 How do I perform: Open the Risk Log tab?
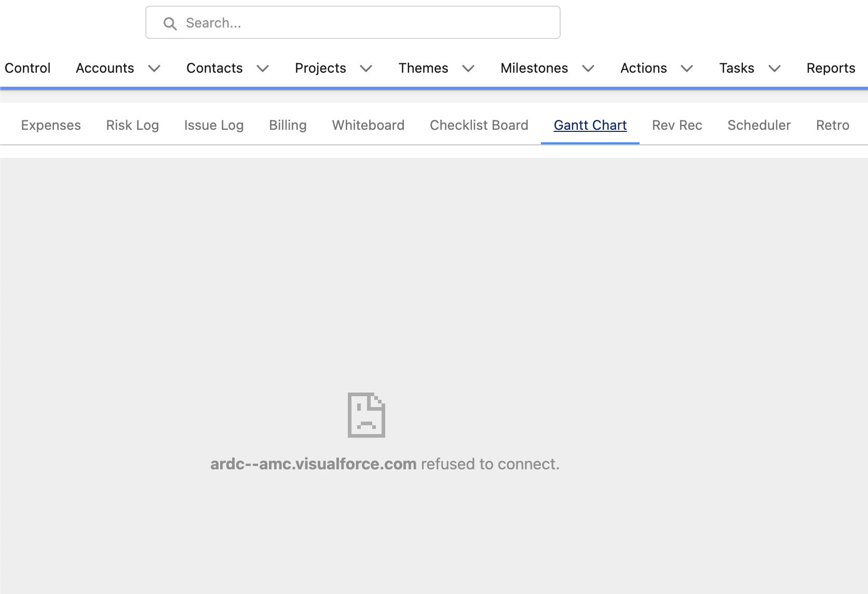click(x=132, y=125)
